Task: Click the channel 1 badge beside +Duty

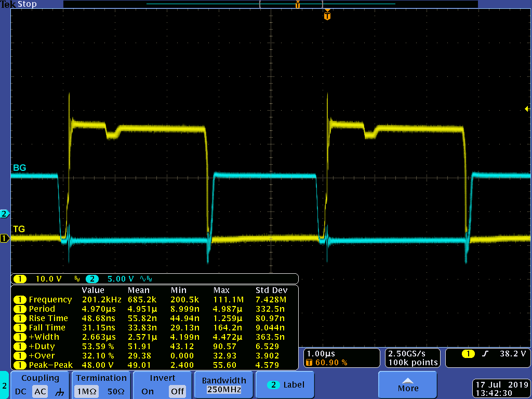Action: pos(20,347)
